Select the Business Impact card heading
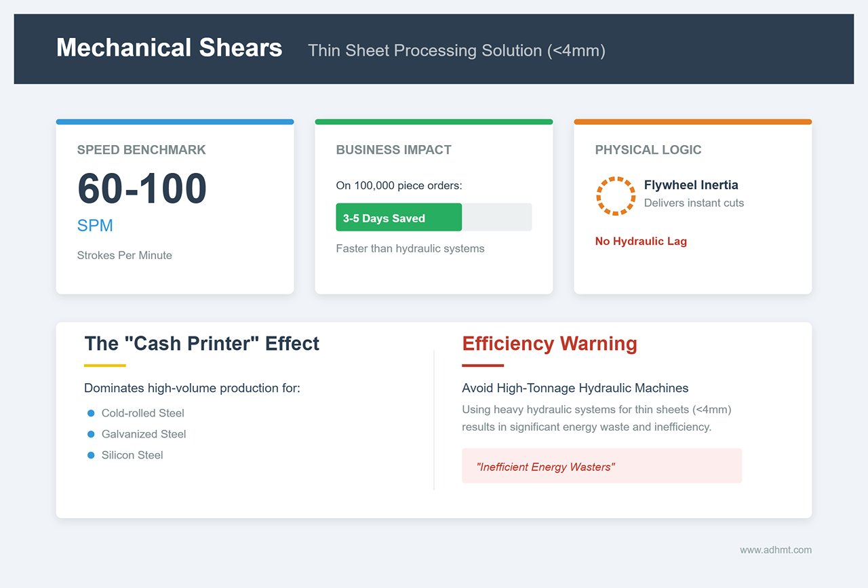 tap(393, 150)
